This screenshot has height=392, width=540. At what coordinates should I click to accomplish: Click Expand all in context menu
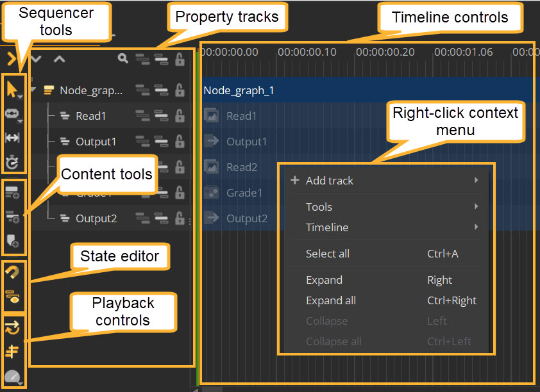[331, 300]
